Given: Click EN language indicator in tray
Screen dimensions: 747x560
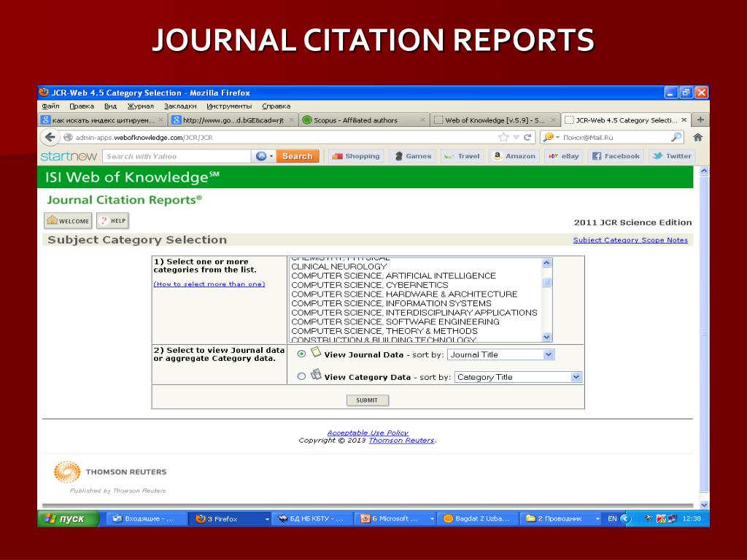Looking at the screenshot, I should [x=612, y=518].
